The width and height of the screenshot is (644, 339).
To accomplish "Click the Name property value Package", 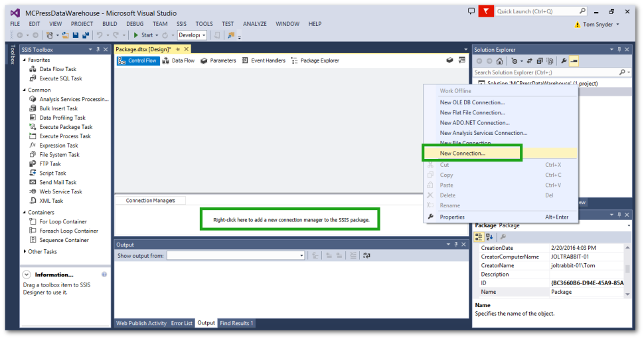I will click(588, 292).
